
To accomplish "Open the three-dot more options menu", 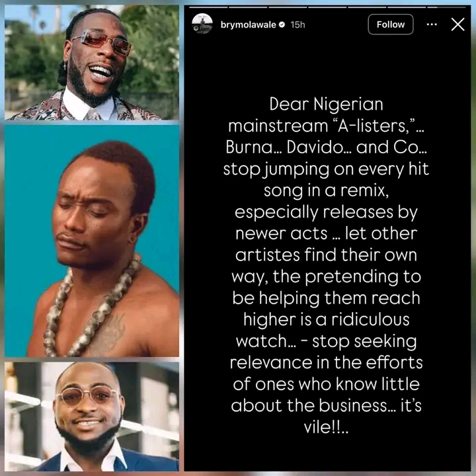I will pyautogui.click(x=432, y=24).
